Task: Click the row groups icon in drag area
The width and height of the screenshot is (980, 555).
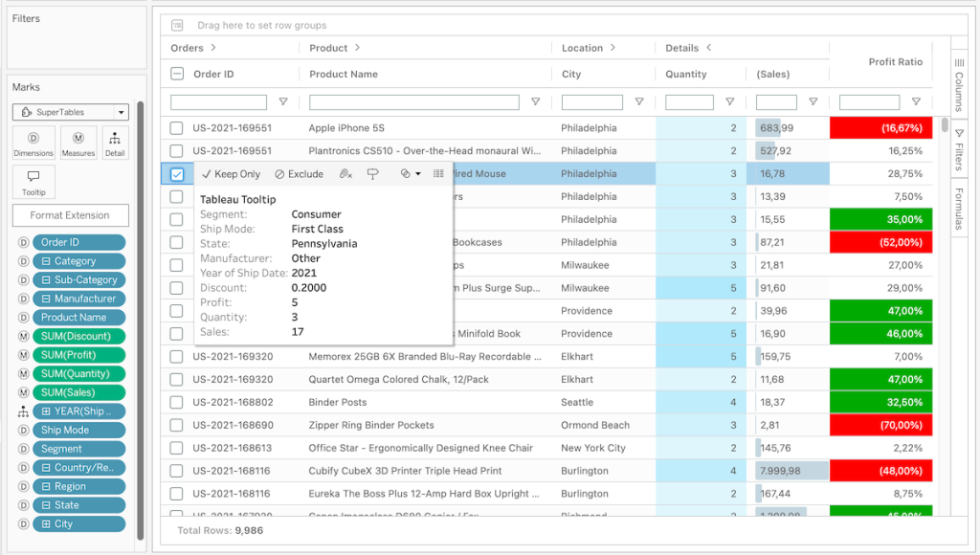Action: click(x=177, y=25)
